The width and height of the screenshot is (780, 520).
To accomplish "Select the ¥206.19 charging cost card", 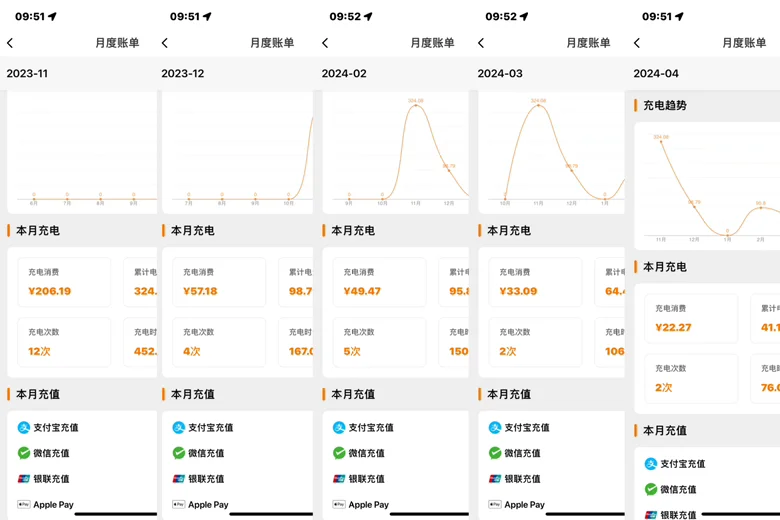I will coord(64,282).
